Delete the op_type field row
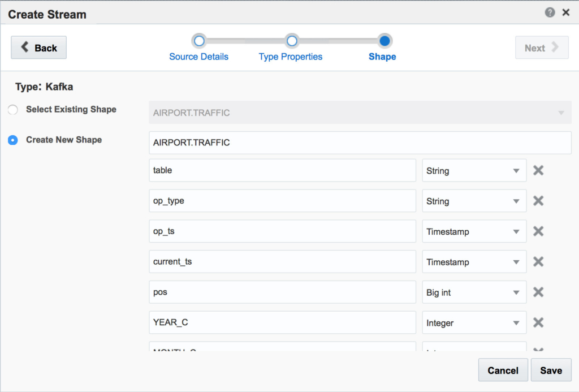 pos(538,201)
